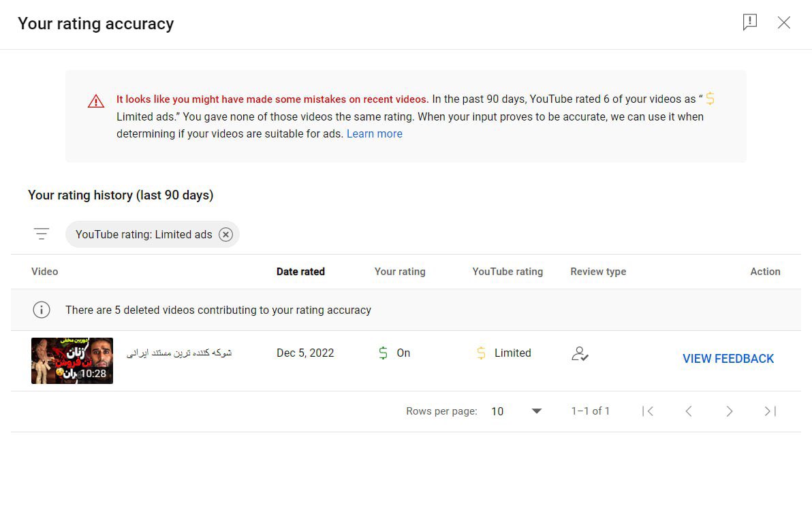Image resolution: width=812 pixels, height=514 pixels.
Task: Click the Action column header
Action: point(765,271)
